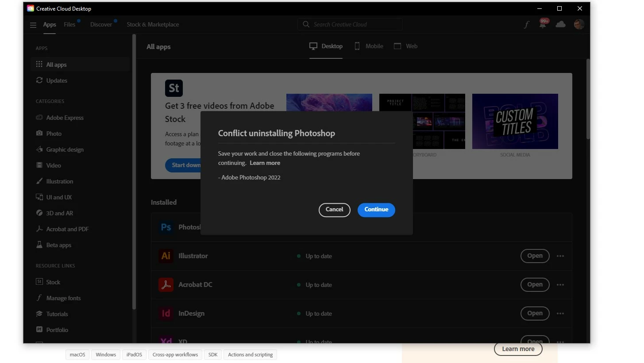Select the Cross-app workflows tag

175,355
